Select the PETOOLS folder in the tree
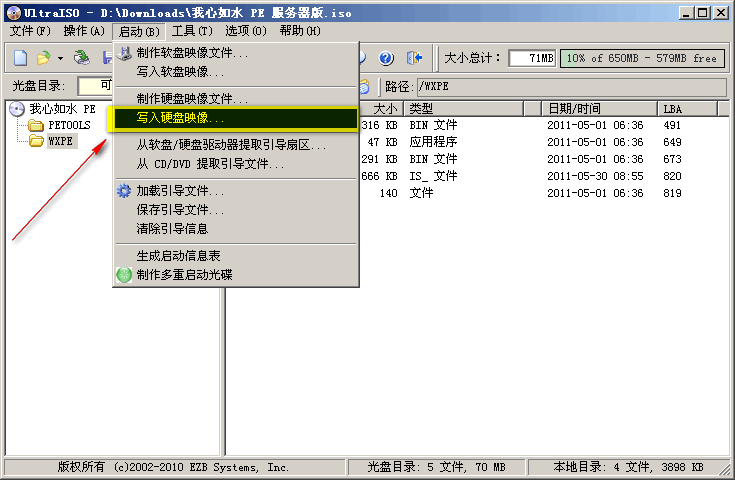Viewport: 735px width, 480px height. click(x=69, y=126)
